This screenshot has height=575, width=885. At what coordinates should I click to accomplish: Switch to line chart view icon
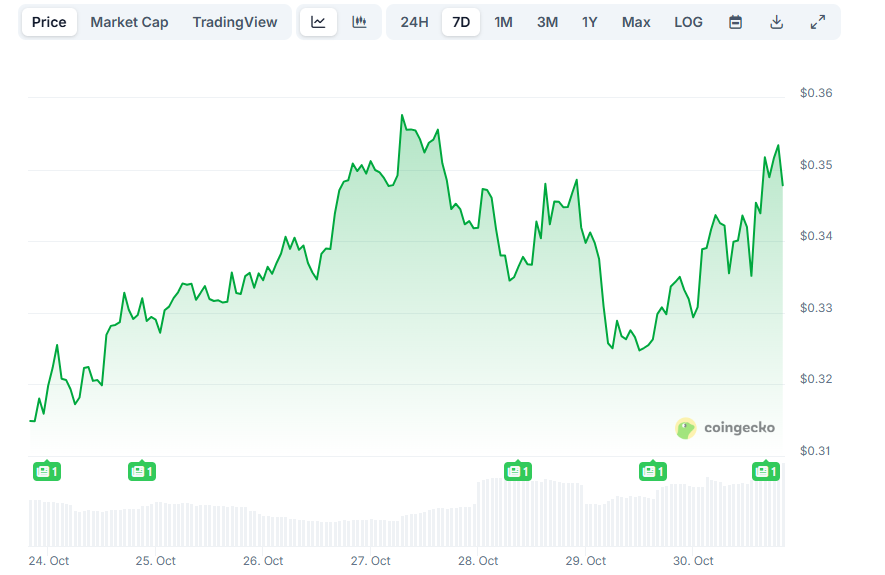coord(318,22)
